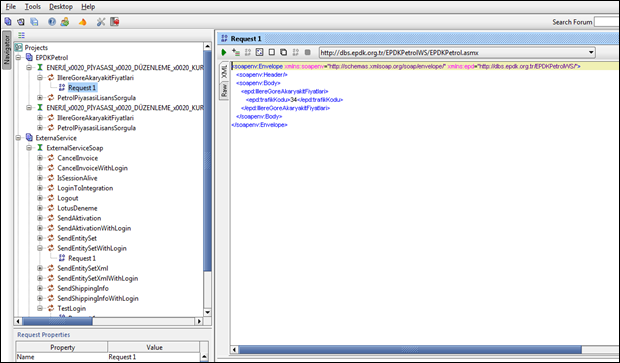Click the navigator tree scroll-right arrow
Image resolution: width=620 pixels, height=363 pixels.
coord(199,321)
